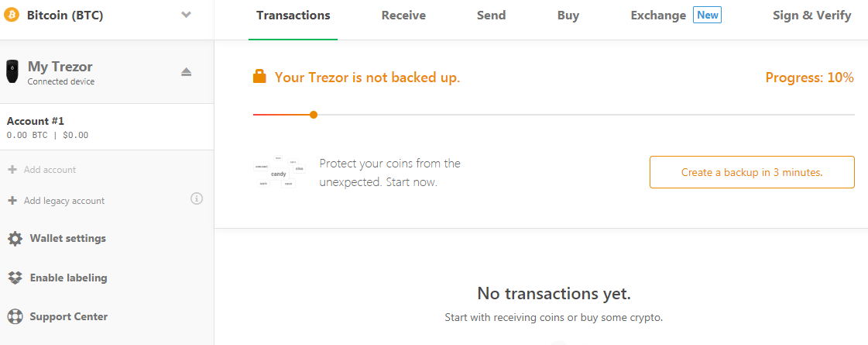Viewport: 868px width, 345px height.
Task: Click Create a backup in 3 minutes
Action: tap(751, 172)
